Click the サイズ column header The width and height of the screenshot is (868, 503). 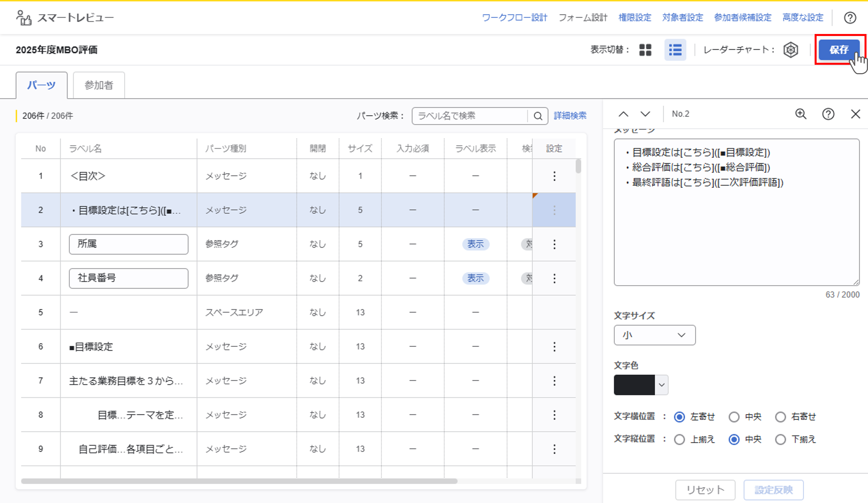coord(360,148)
